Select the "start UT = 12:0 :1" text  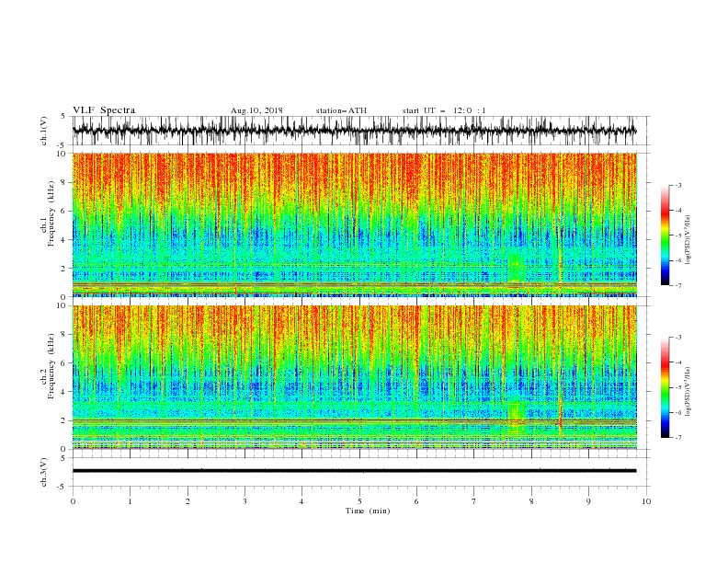pyautogui.click(x=444, y=110)
